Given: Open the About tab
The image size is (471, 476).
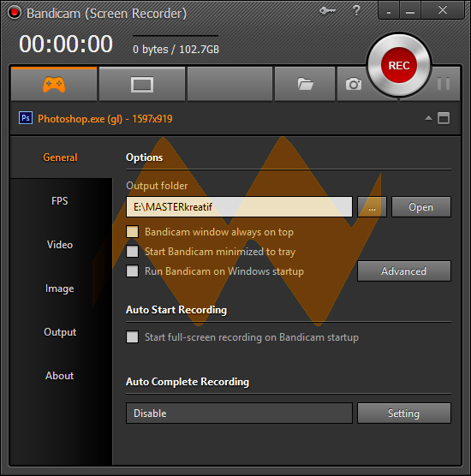Looking at the screenshot, I should pyautogui.click(x=60, y=376).
